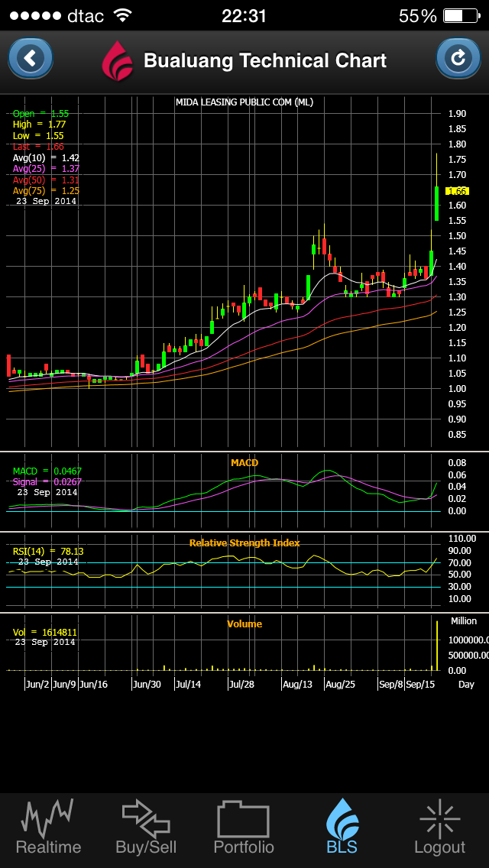Tap the Volume panel heading
489x868 pixels.
click(x=244, y=623)
